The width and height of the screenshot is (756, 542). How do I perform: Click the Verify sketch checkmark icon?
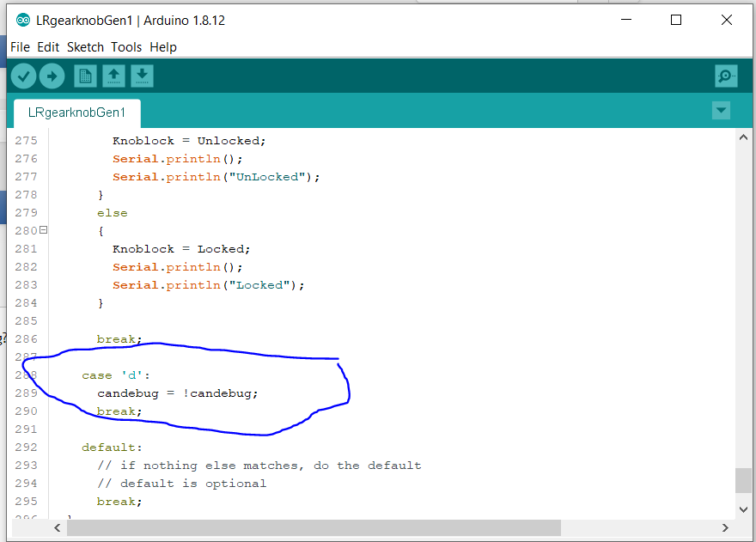pos(23,76)
